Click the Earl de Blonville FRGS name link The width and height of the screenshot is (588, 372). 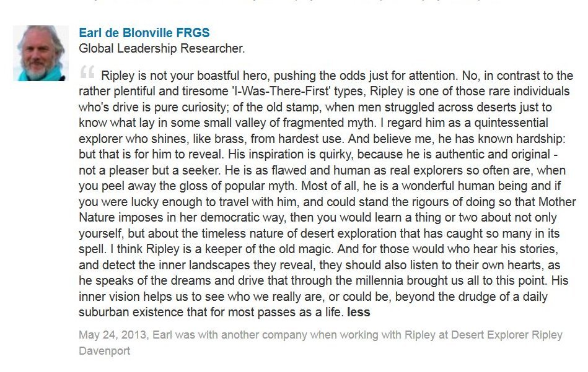144,33
